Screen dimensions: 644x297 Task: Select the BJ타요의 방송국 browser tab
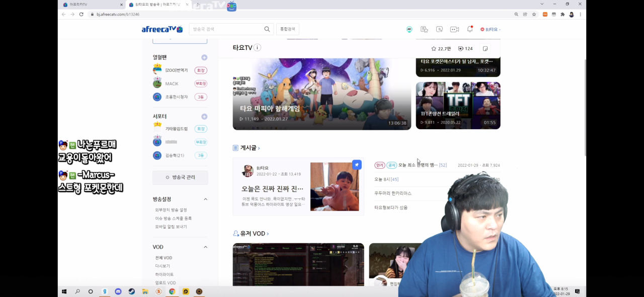(x=158, y=5)
